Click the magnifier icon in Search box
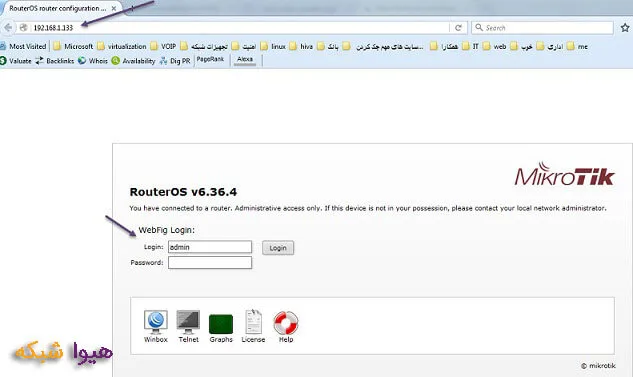 point(479,27)
